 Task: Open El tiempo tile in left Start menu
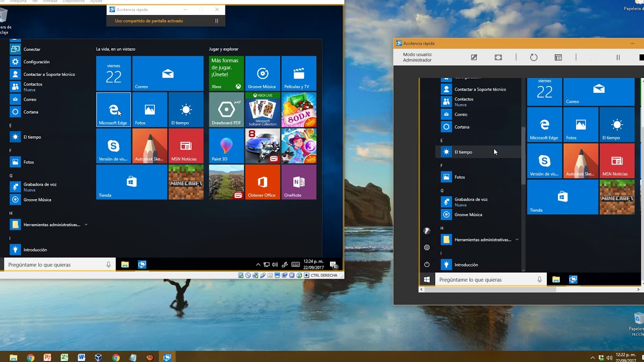pyautogui.click(x=186, y=110)
